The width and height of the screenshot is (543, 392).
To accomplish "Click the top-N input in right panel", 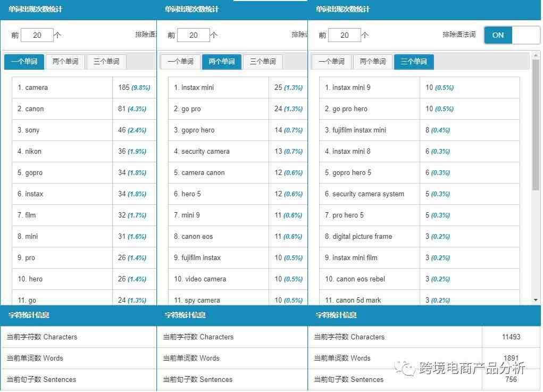I will (344, 35).
